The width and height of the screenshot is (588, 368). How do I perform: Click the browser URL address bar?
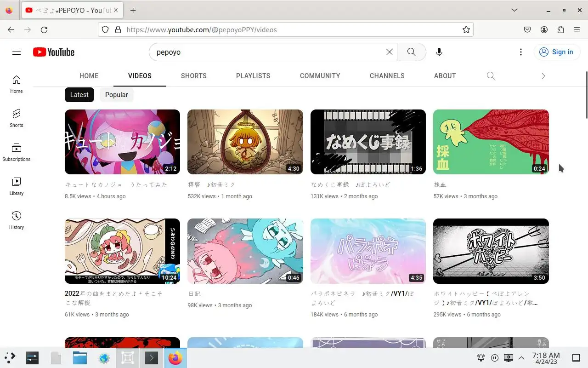(285, 29)
